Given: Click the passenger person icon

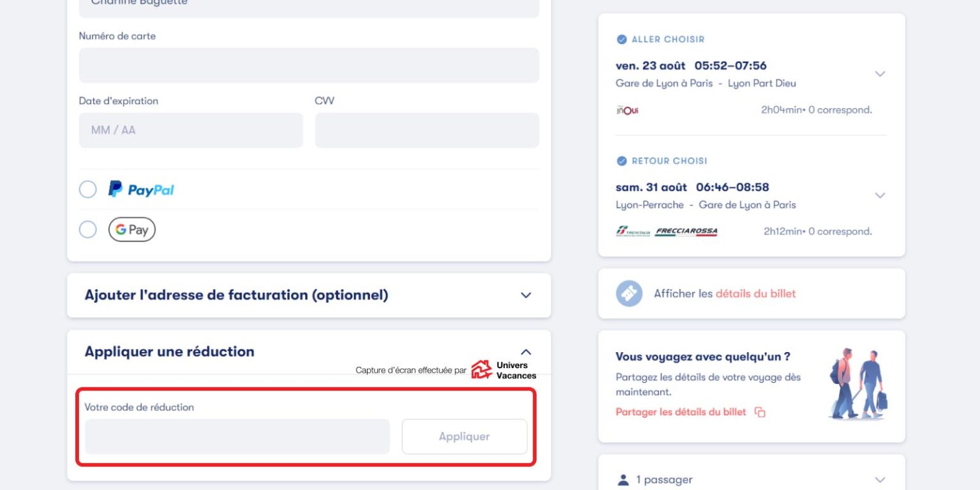Looking at the screenshot, I should pos(623,480).
